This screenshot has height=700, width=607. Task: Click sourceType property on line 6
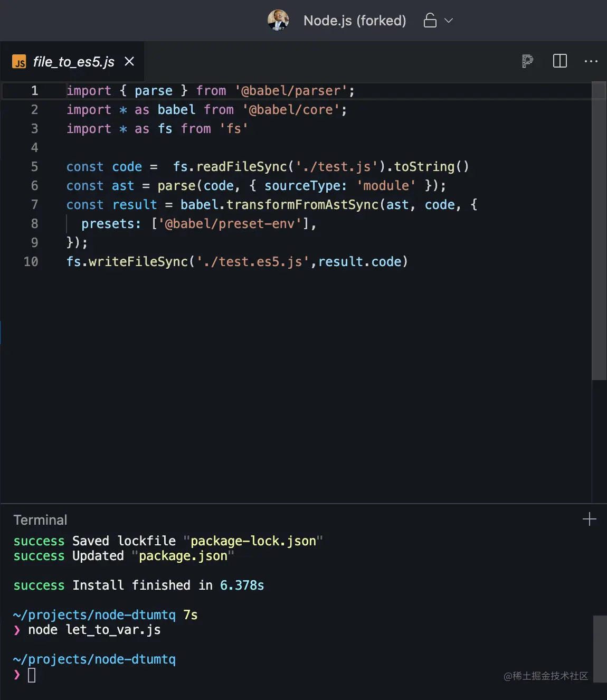pyautogui.click(x=302, y=186)
